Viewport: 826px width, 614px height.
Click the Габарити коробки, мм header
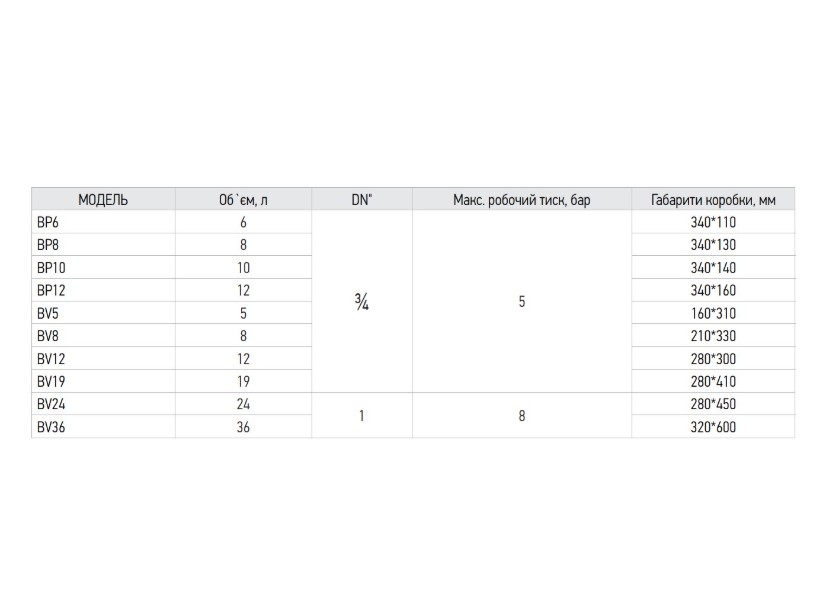tap(713, 200)
